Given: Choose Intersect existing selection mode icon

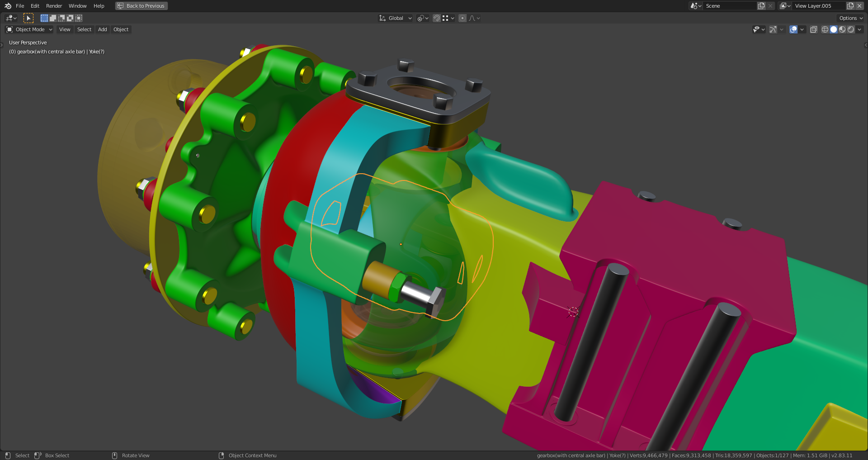Looking at the screenshot, I should 79,18.
